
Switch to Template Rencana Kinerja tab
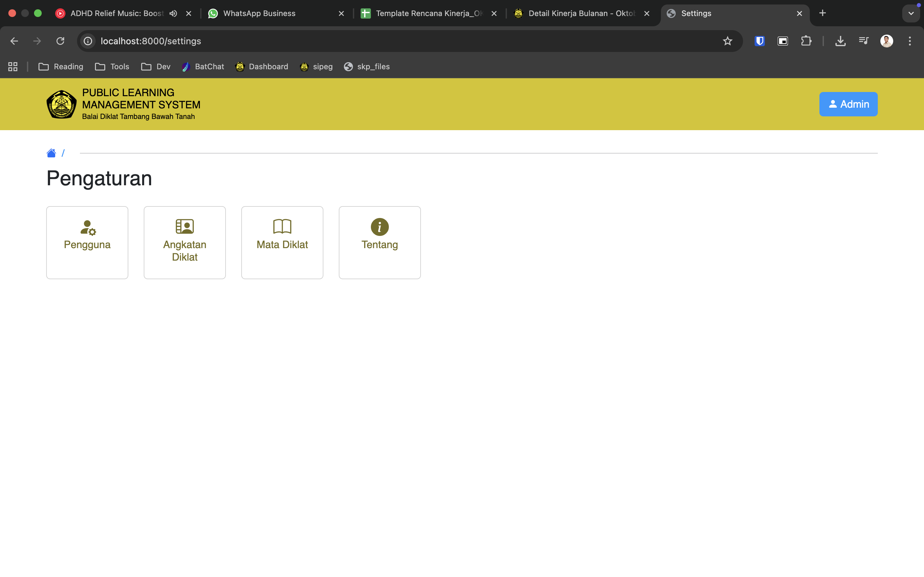(x=424, y=13)
